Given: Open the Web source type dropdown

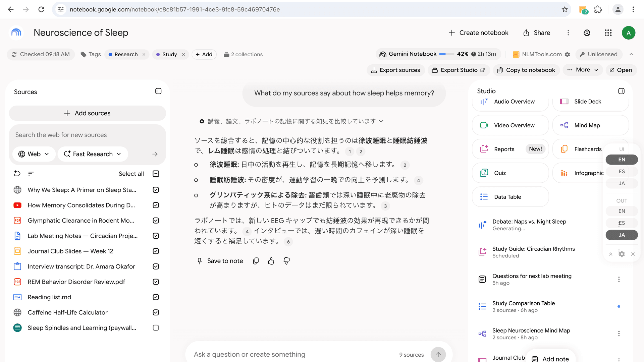Looking at the screenshot, I should tap(34, 154).
